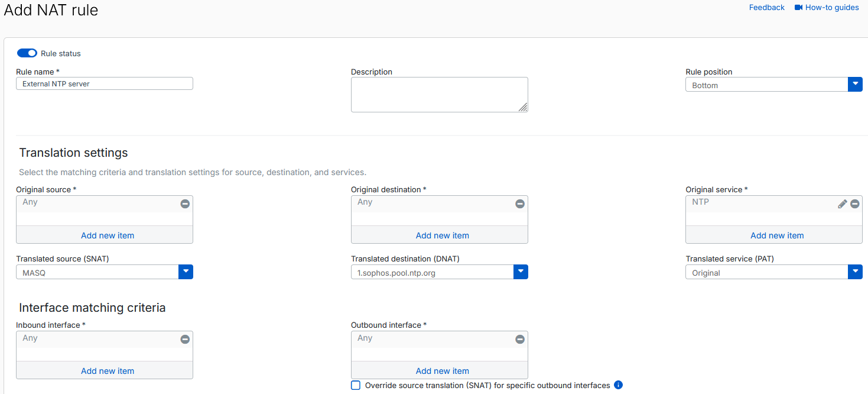Disable the Rule status toggle
The image size is (868, 394).
(x=27, y=53)
